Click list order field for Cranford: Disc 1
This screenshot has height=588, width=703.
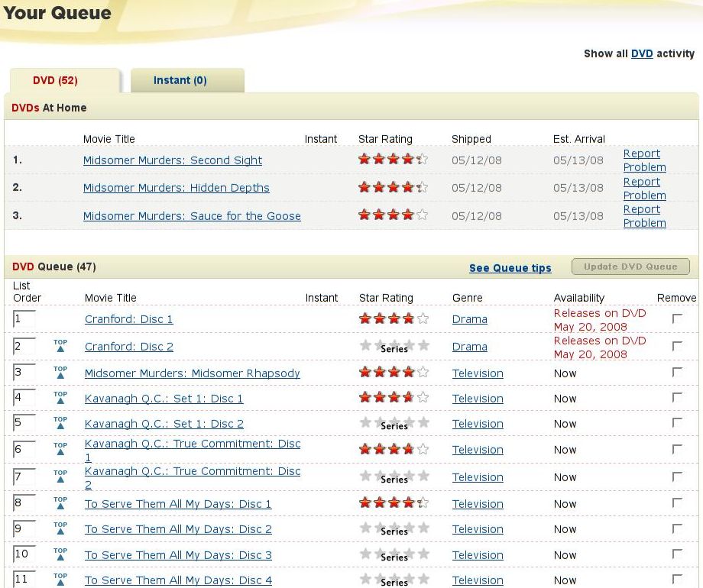24,319
